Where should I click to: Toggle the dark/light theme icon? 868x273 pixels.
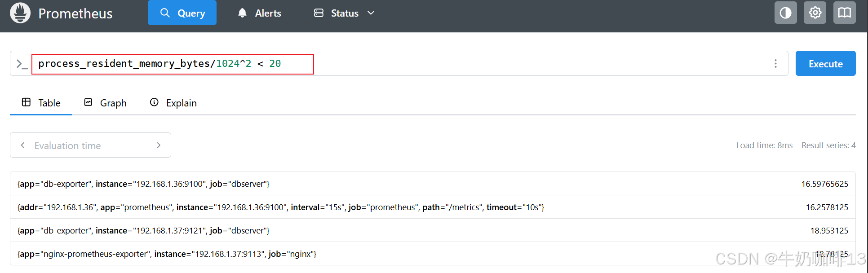[x=786, y=13]
